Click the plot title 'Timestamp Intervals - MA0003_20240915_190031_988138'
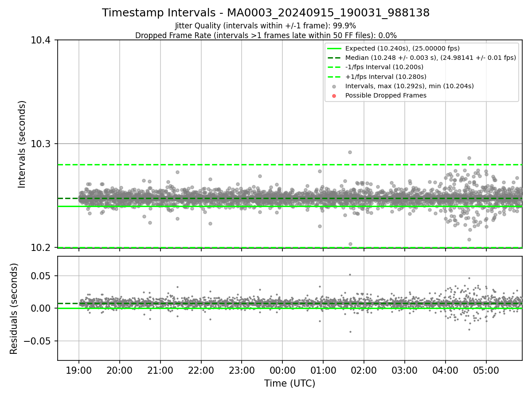Viewport: 532px width, 399px height. [266, 13]
